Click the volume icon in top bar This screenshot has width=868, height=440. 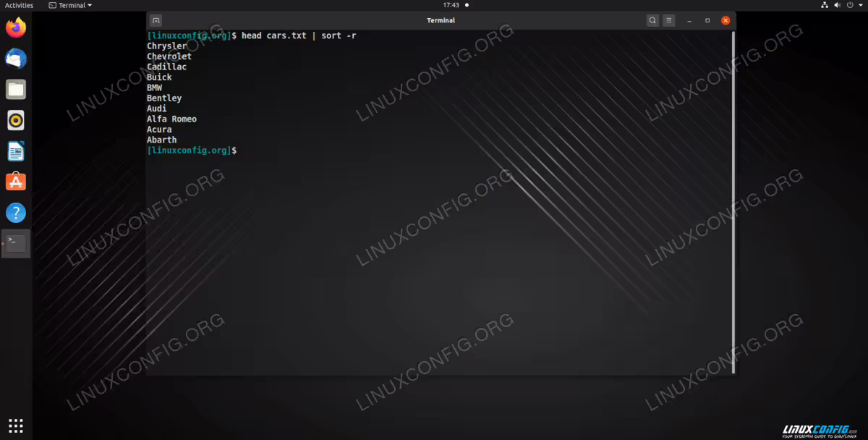point(838,5)
